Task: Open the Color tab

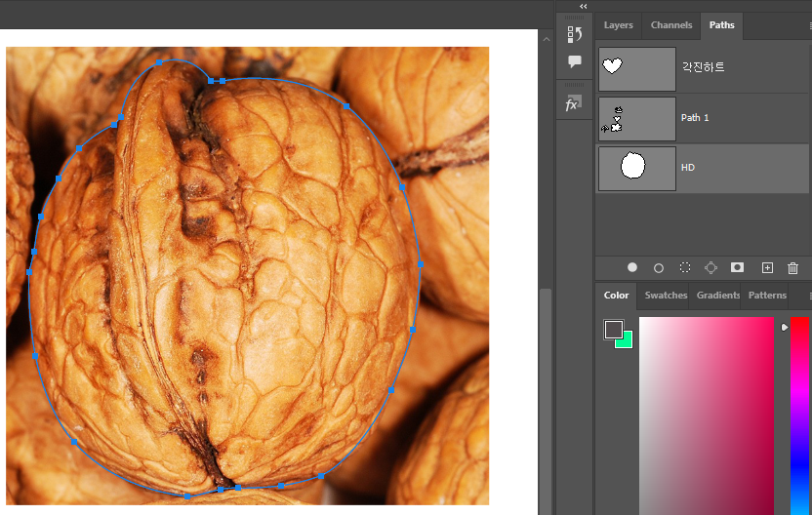Action: (616, 295)
